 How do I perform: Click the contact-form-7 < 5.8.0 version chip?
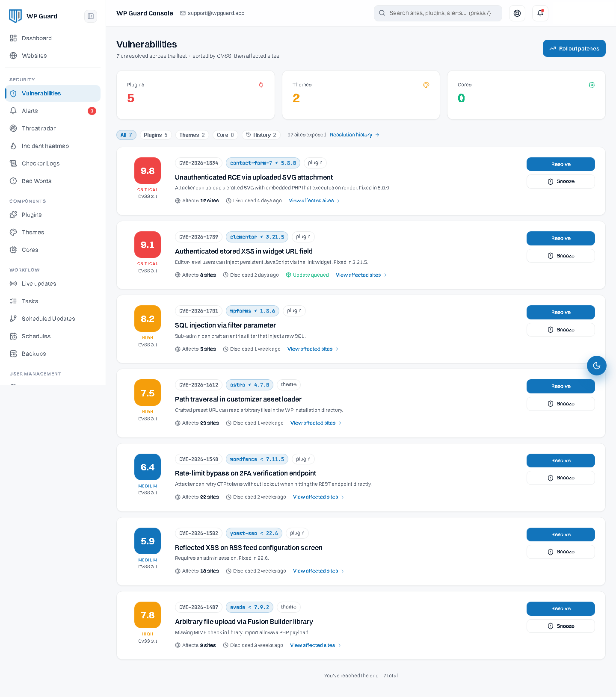pyautogui.click(x=263, y=163)
